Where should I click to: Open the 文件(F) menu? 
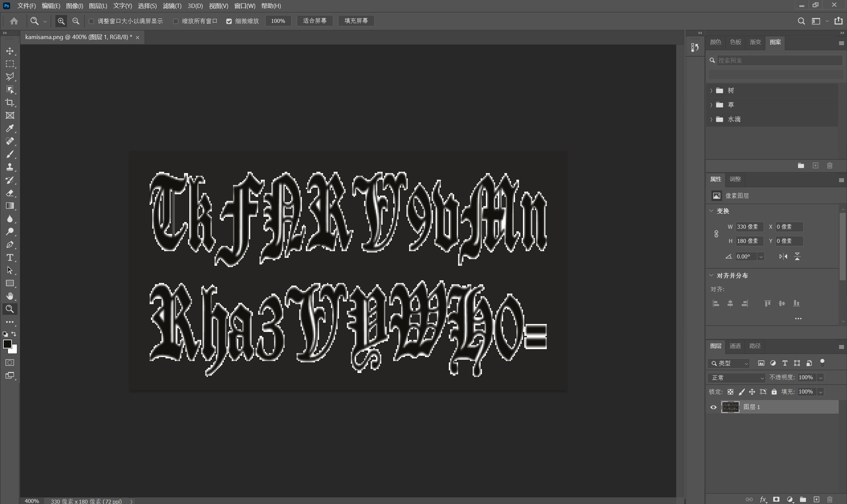click(x=26, y=6)
